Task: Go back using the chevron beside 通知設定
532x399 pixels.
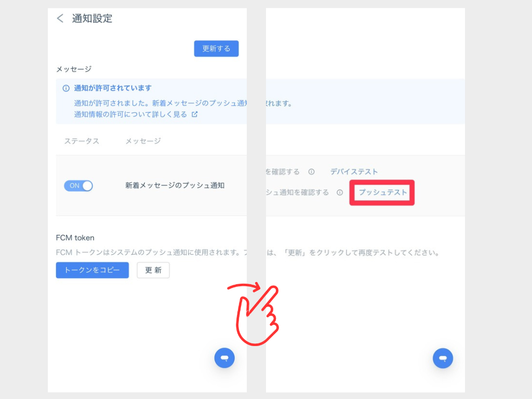Action: (x=60, y=19)
